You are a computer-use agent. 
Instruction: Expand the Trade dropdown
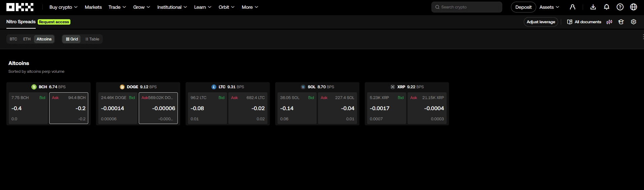(x=117, y=7)
